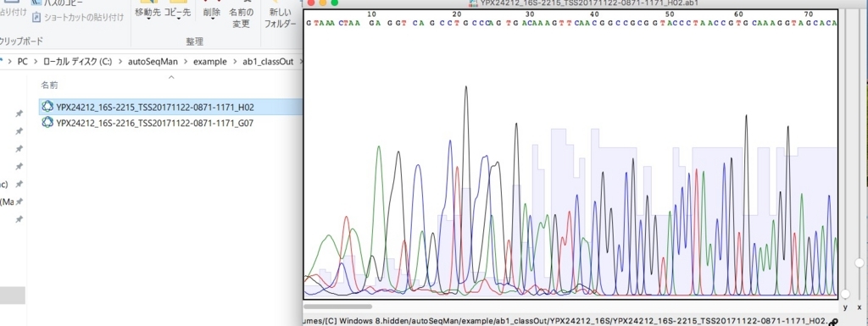Adjust the y scale slider in chromatogram

coord(845,293)
